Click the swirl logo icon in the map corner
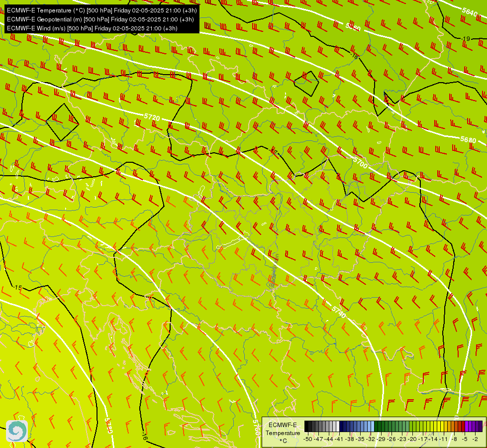This screenshot has height=448, width=487. [17, 431]
